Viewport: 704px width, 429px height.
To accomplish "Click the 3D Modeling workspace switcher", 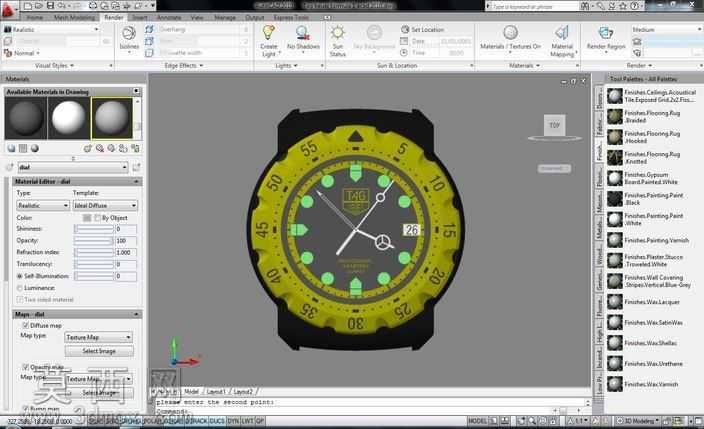I will pos(637,421).
